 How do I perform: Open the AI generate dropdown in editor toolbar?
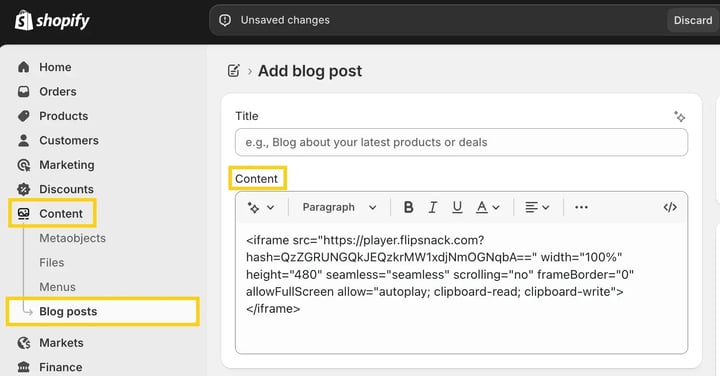[261, 208]
